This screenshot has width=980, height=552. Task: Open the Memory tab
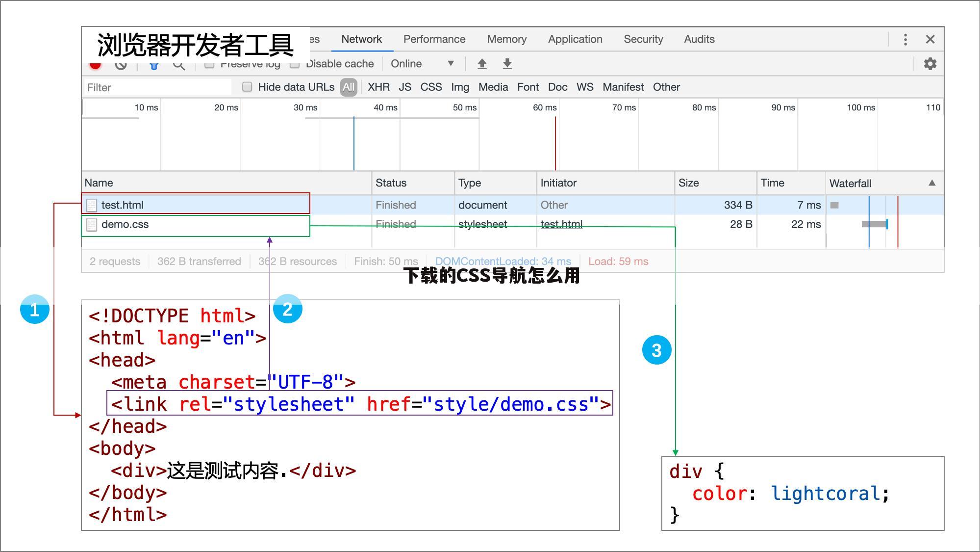click(507, 39)
